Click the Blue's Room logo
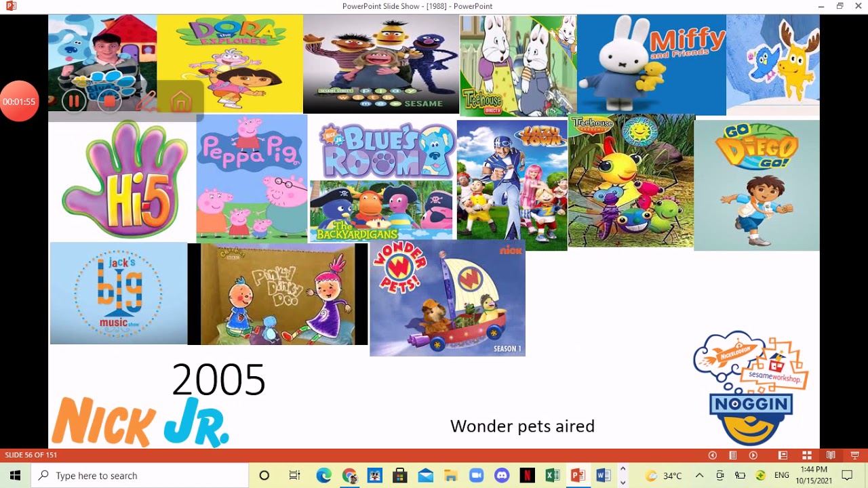Screen dimensions: 868x488 (x=387, y=150)
